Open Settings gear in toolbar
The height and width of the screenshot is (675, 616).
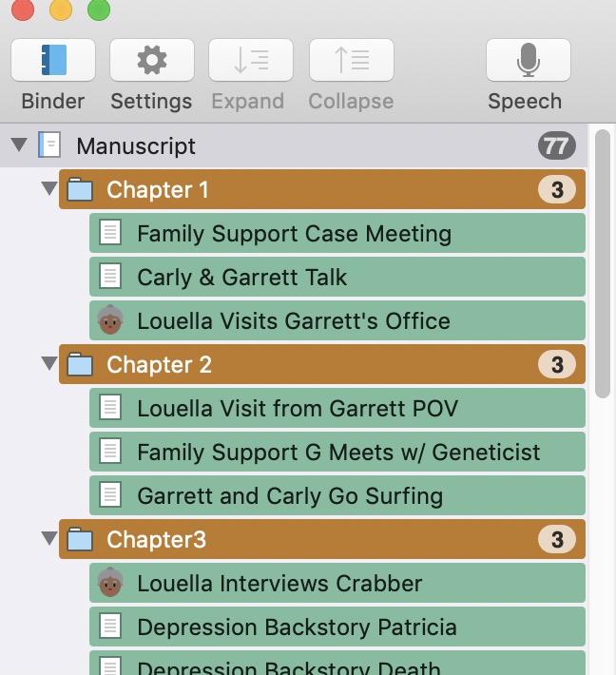tap(152, 60)
